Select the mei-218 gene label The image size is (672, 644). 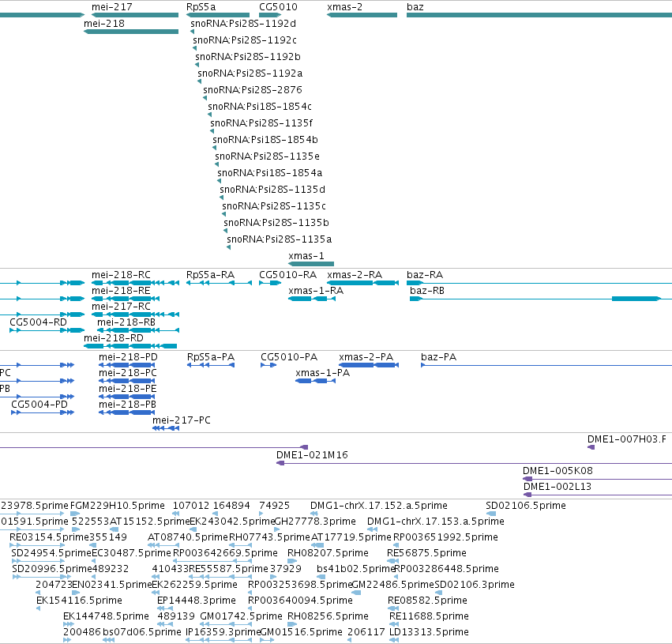point(104,24)
